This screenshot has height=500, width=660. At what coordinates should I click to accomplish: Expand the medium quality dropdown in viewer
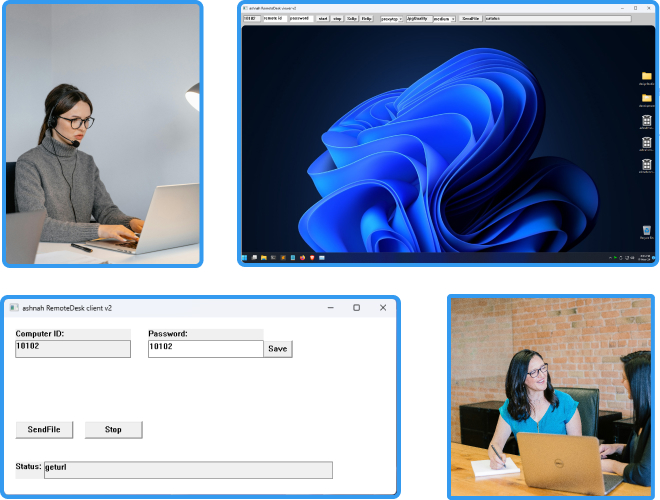tap(444, 18)
